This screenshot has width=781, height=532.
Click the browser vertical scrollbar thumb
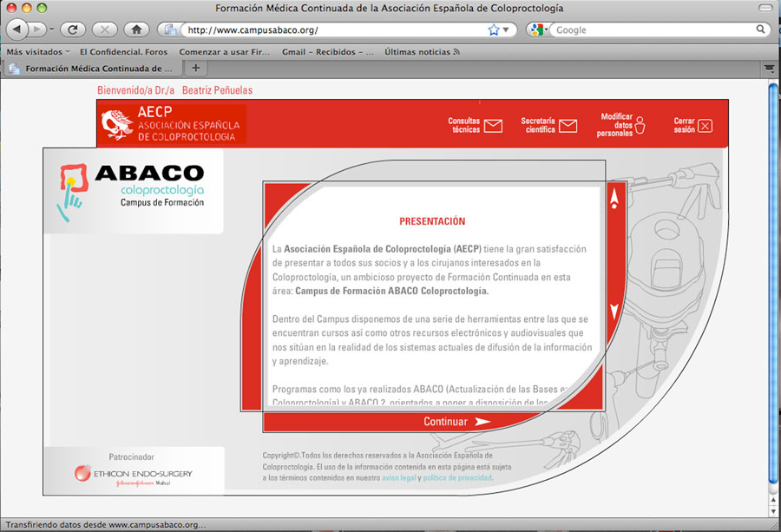pyautogui.click(x=773, y=284)
